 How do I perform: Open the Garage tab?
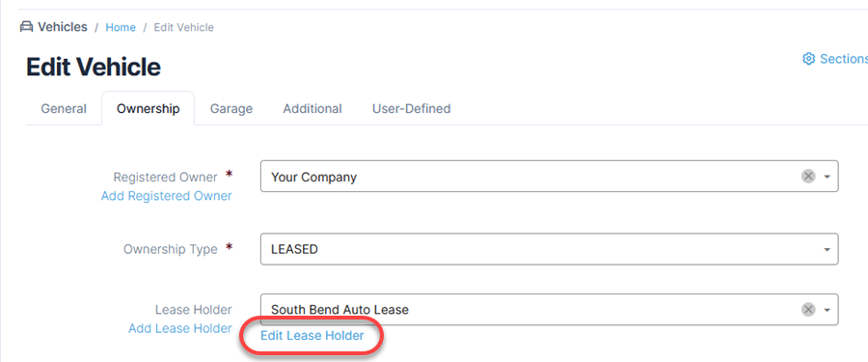click(231, 109)
